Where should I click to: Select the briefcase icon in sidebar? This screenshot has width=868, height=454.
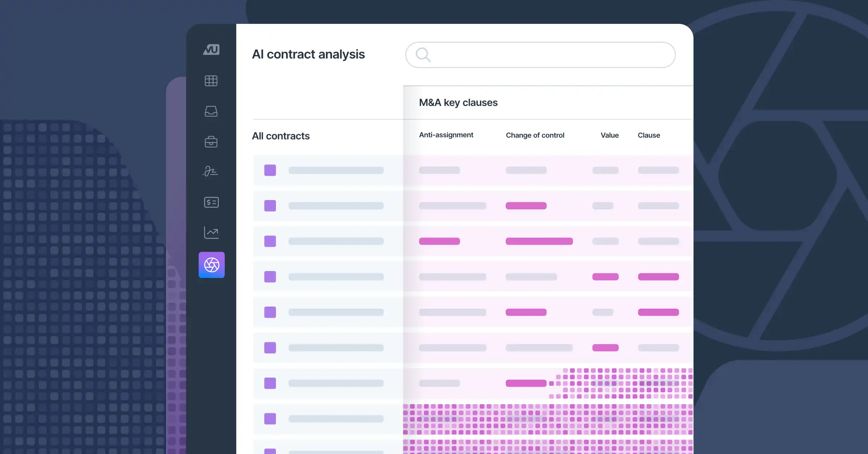tap(211, 142)
